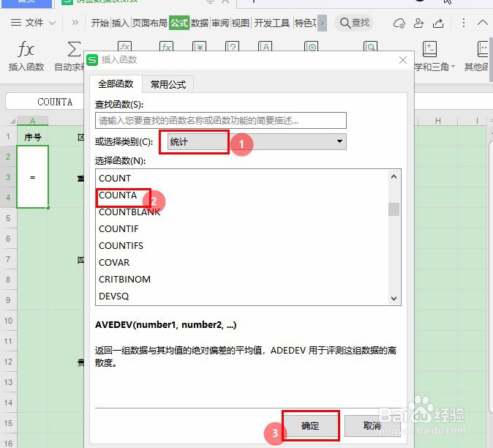Switch to the 审阅 ribbon tab
493x448 pixels.
click(220, 23)
